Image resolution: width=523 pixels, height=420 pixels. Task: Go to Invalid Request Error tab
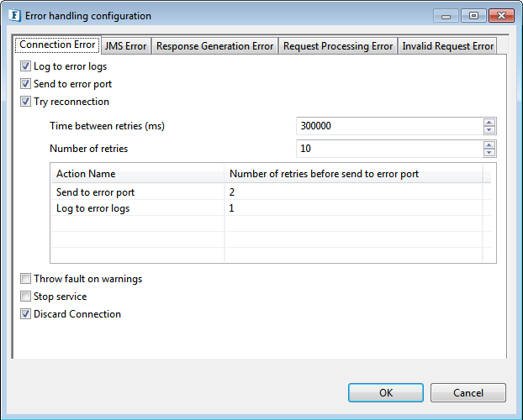tap(447, 46)
